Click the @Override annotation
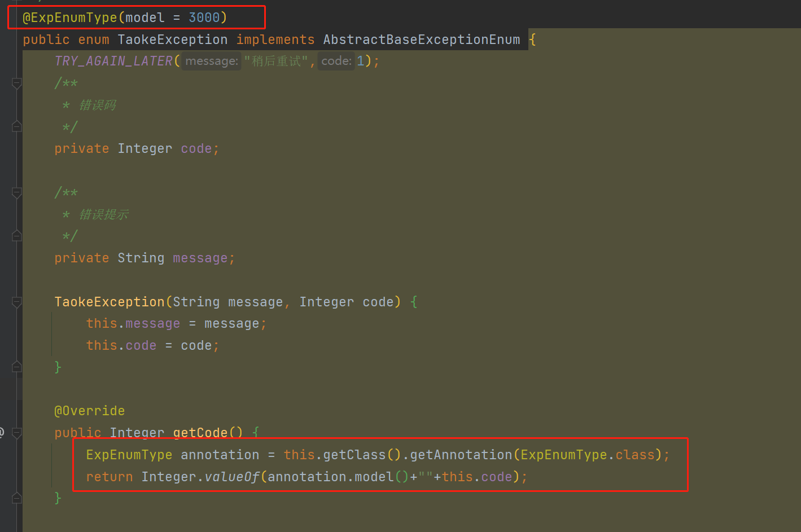 click(x=90, y=411)
